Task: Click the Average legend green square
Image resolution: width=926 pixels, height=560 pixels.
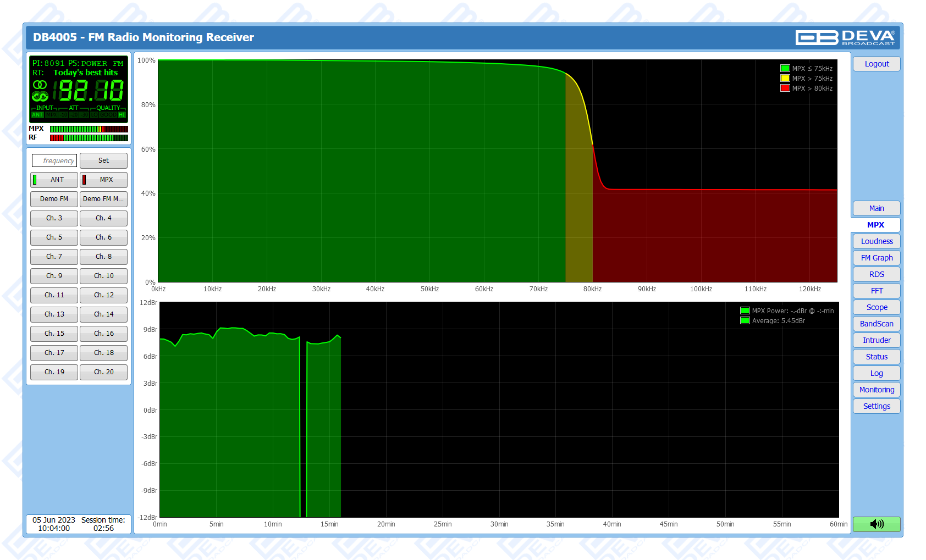Action: pos(745,321)
